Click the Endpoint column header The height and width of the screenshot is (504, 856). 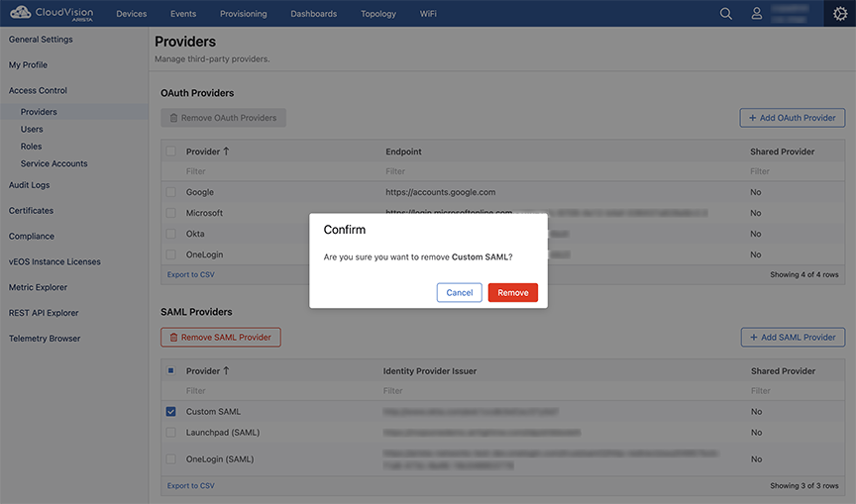[x=403, y=151]
